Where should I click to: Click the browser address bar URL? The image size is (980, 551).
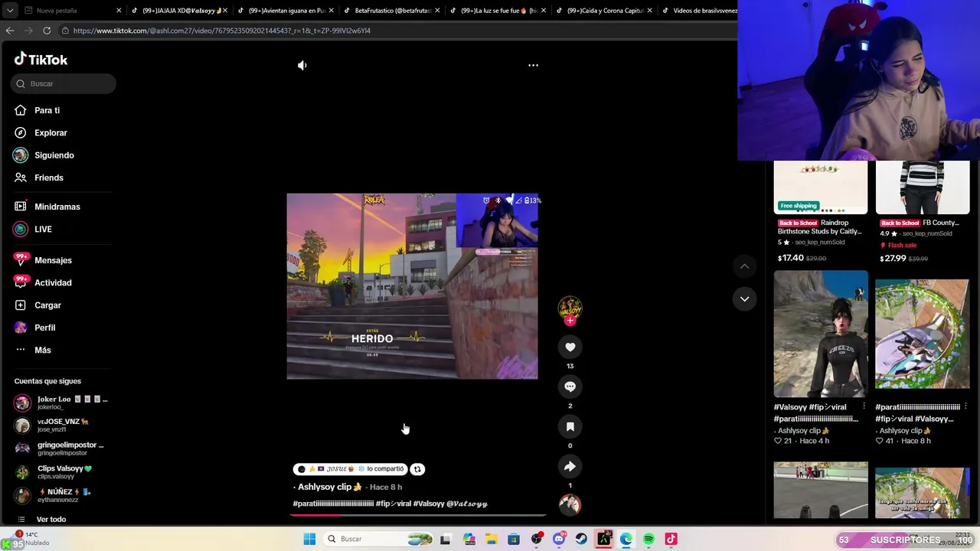(222, 31)
